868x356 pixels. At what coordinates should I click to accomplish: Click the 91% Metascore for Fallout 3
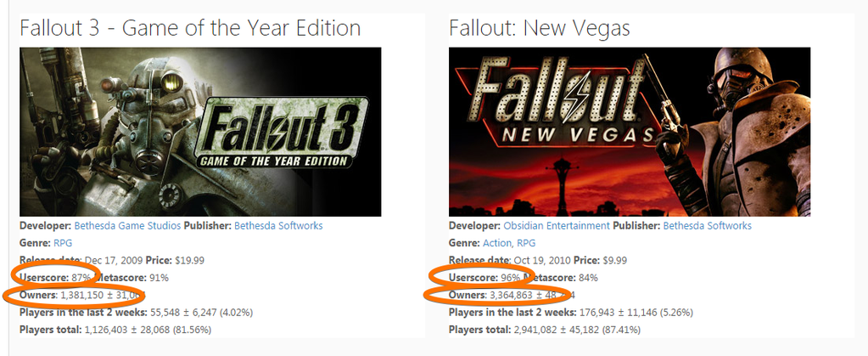tap(159, 277)
